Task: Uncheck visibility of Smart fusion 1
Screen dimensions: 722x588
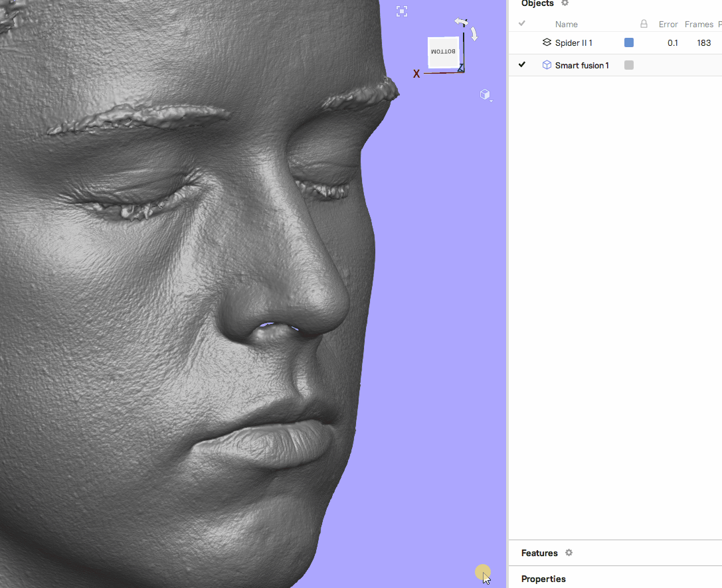Action: (x=522, y=65)
